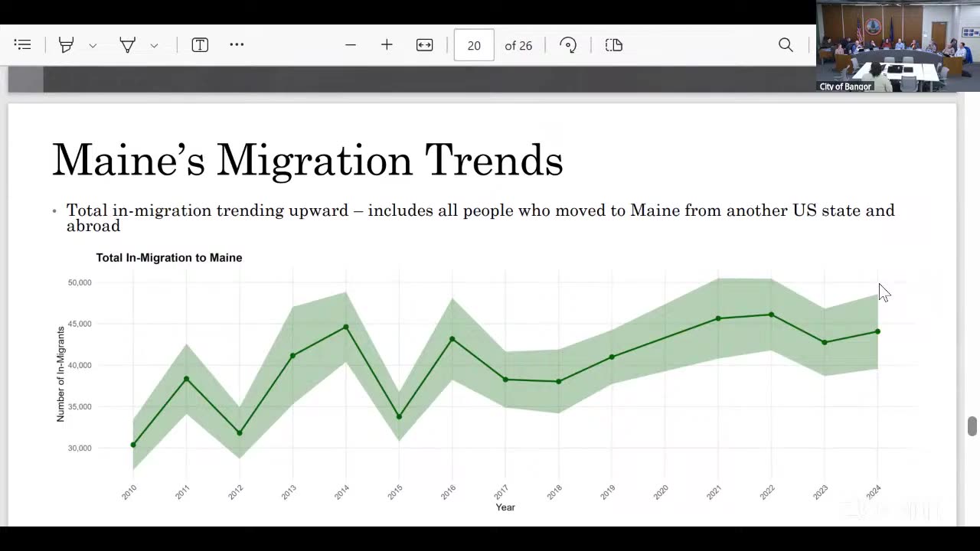Image resolution: width=980 pixels, height=551 pixels.
Task: Click the 'Total In-Migration to Maine' chart title
Action: click(169, 258)
